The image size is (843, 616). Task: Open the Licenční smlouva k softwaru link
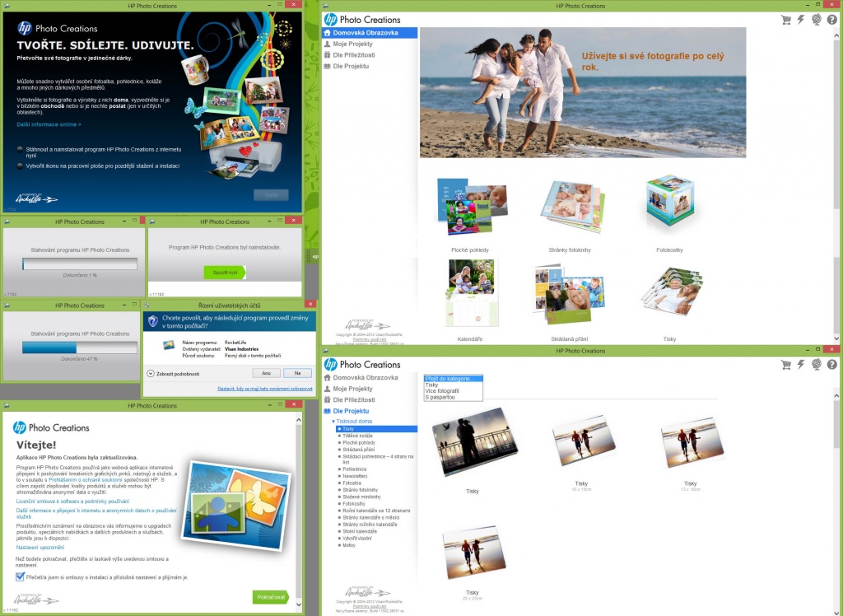pos(72,502)
